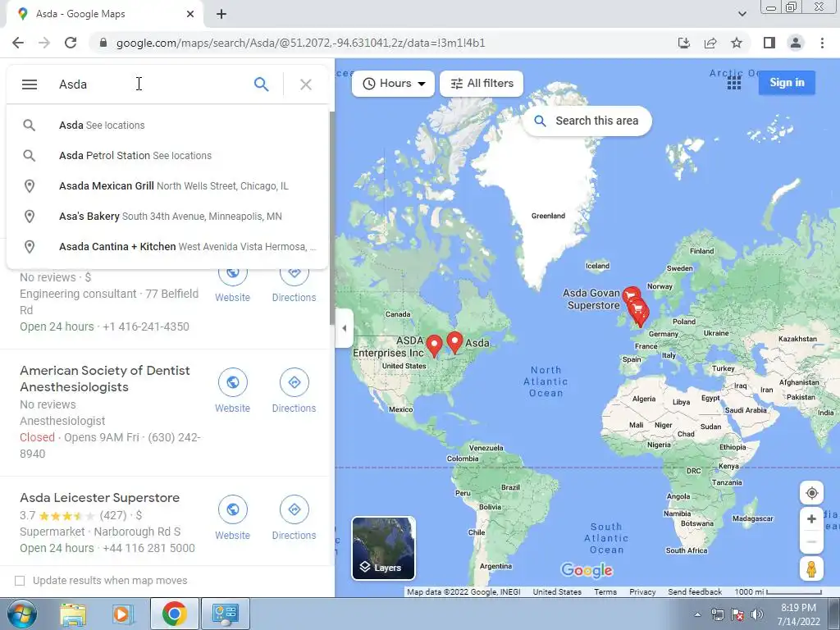Click the address bar URL
This screenshot has height=630, width=840.
(300, 43)
